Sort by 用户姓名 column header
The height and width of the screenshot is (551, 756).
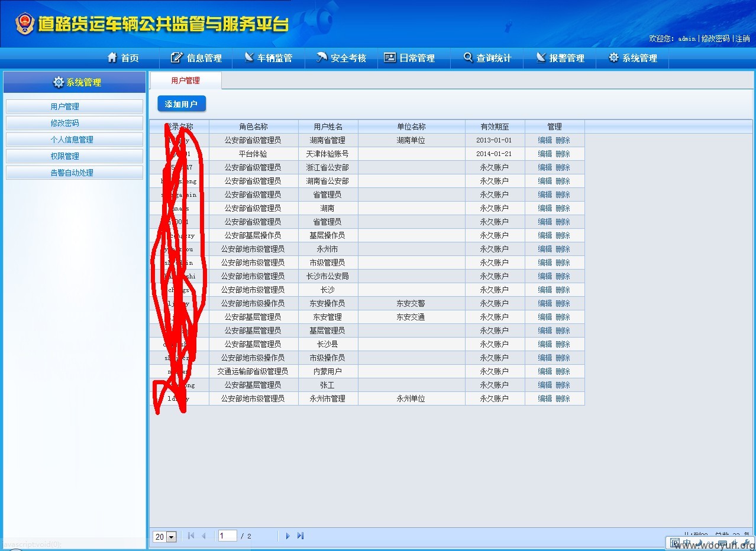coord(328,127)
